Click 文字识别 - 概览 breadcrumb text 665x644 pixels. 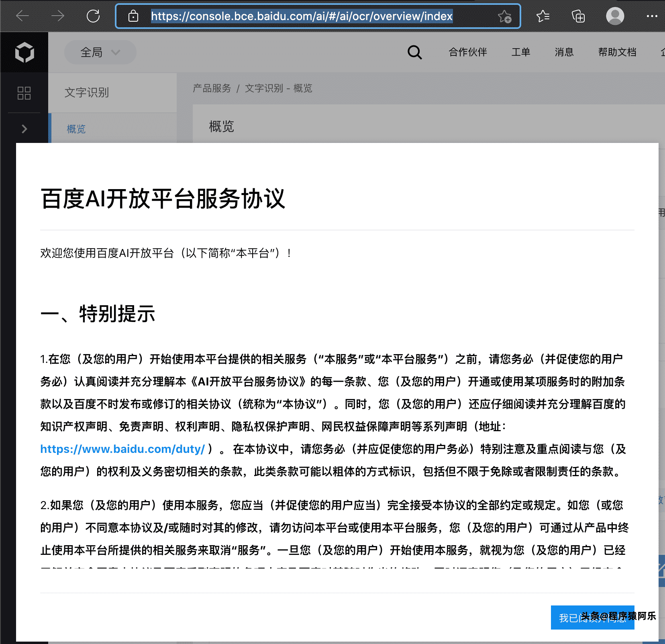[278, 88]
